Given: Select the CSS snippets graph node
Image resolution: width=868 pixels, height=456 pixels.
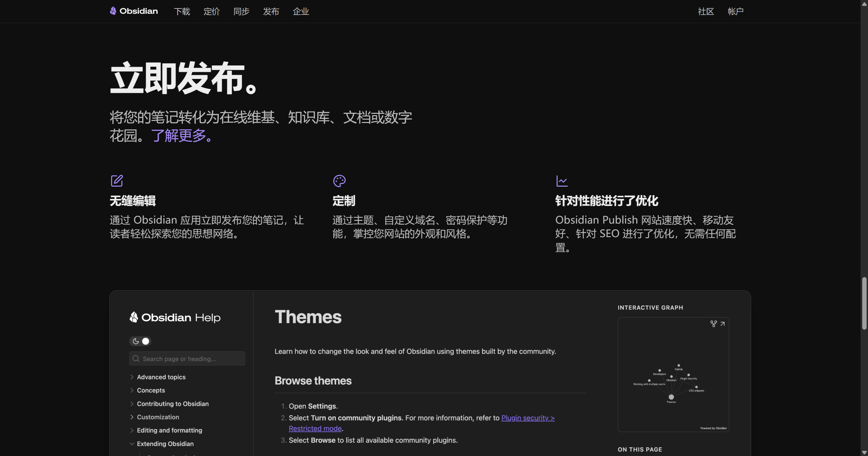Looking at the screenshot, I should coord(696,387).
